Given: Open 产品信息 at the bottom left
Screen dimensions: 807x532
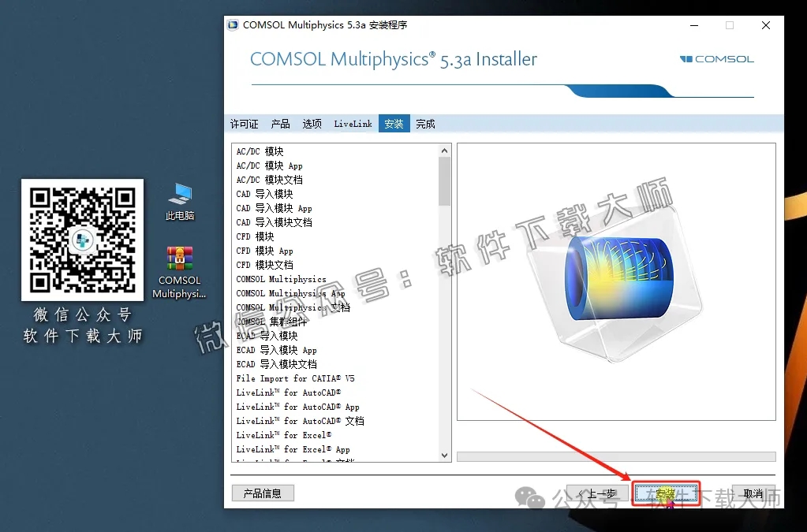Looking at the screenshot, I should pos(263,493).
